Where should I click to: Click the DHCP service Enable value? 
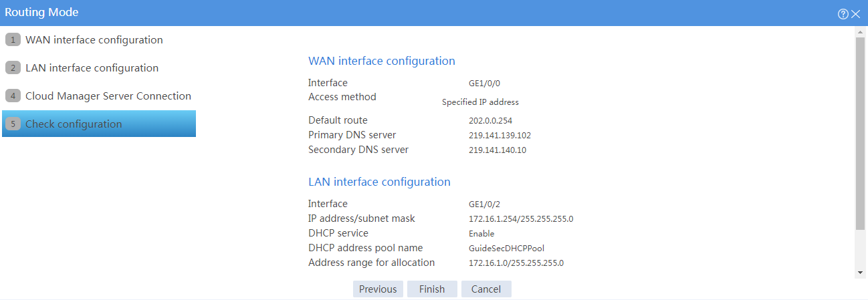point(481,234)
